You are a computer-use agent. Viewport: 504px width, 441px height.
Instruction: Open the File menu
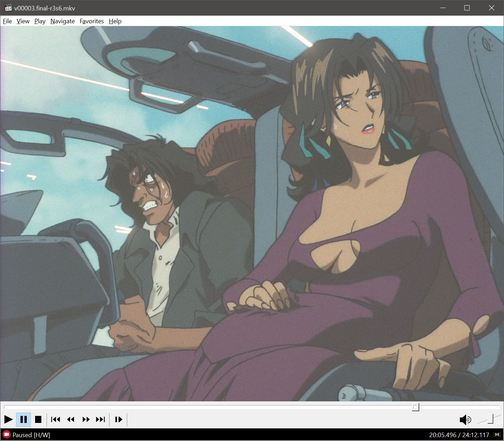pos(7,21)
